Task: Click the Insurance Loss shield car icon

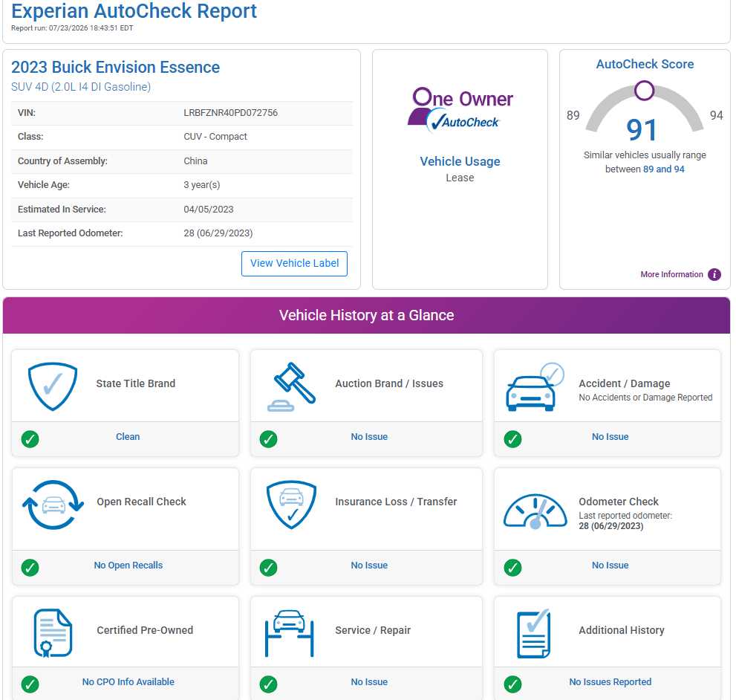Action: click(291, 505)
